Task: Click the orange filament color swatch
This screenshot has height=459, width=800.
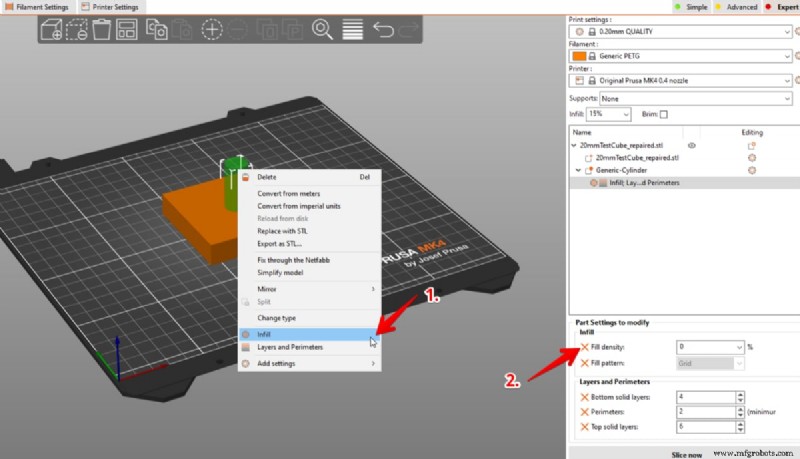Action: [x=579, y=56]
